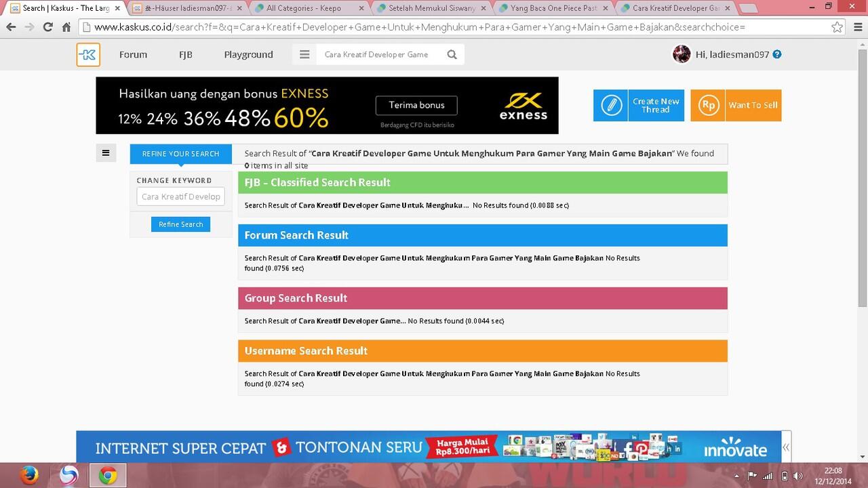868x488 pixels.
Task: Click the Rp Want To Sell icon
Action: [708, 105]
